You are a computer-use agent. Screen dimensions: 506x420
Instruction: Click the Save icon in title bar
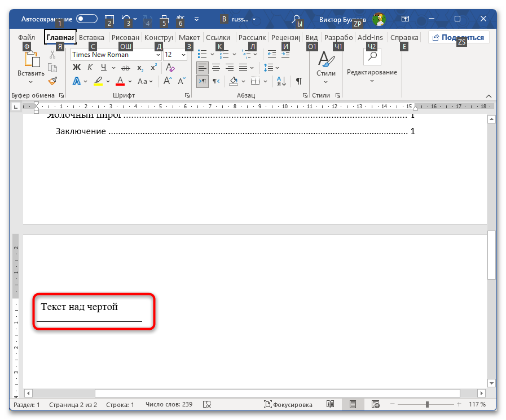tap(109, 19)
